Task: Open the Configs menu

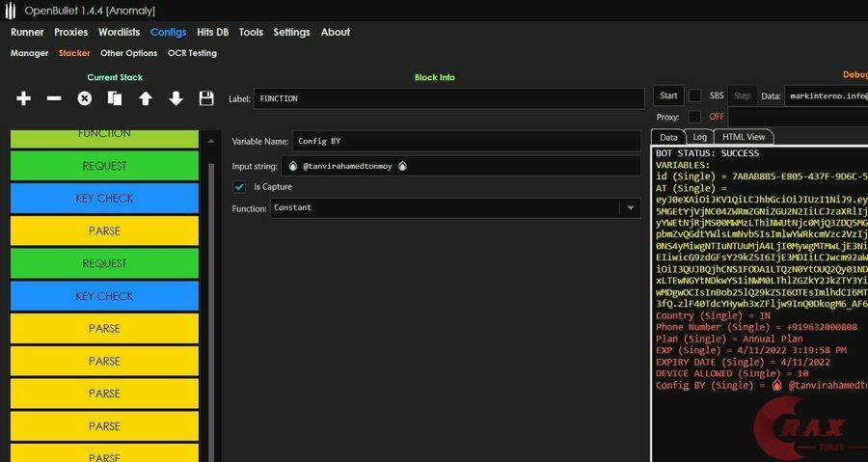Action: tap(168, 32)
